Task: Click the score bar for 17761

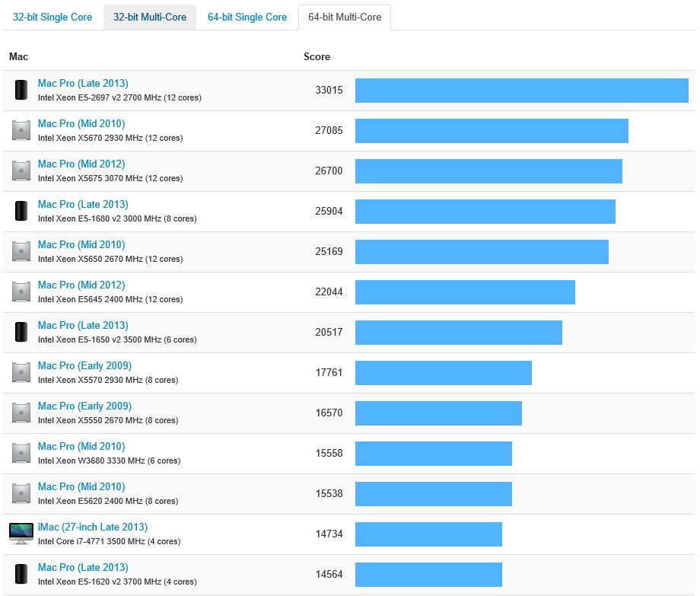Action: 444,373
